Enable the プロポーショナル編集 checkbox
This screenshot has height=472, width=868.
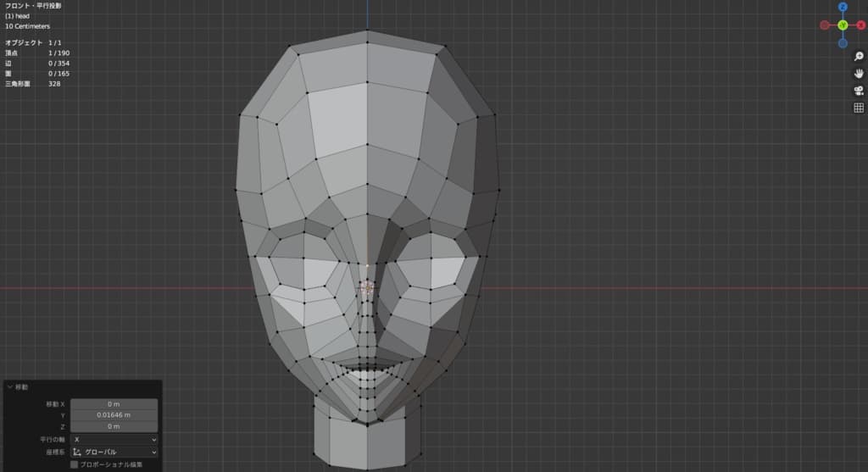point(75,464)
